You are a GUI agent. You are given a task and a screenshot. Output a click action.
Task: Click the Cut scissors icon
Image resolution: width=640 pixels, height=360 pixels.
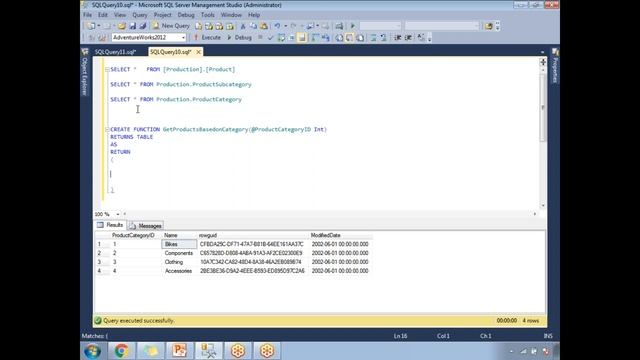243,26
